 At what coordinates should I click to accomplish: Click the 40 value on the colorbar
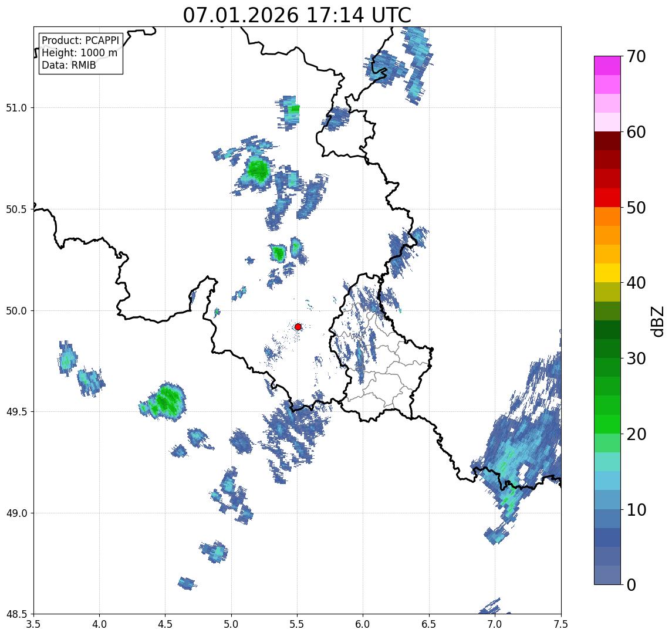[636, 283]
